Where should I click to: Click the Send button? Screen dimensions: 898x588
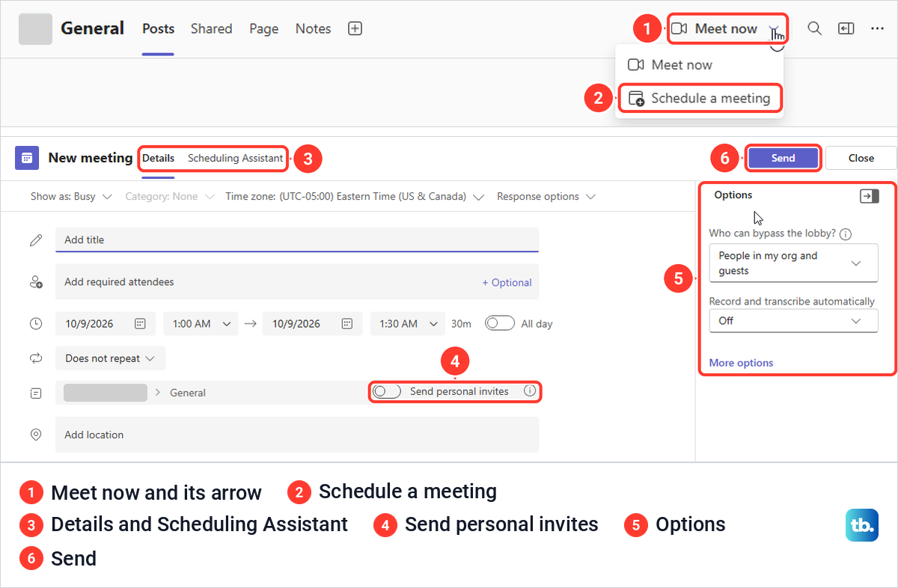point(783,158)
